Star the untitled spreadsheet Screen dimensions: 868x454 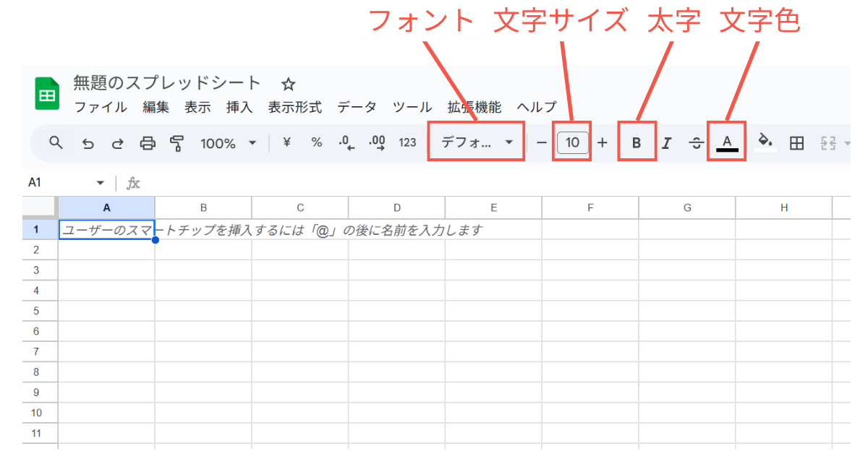point(288,84)
